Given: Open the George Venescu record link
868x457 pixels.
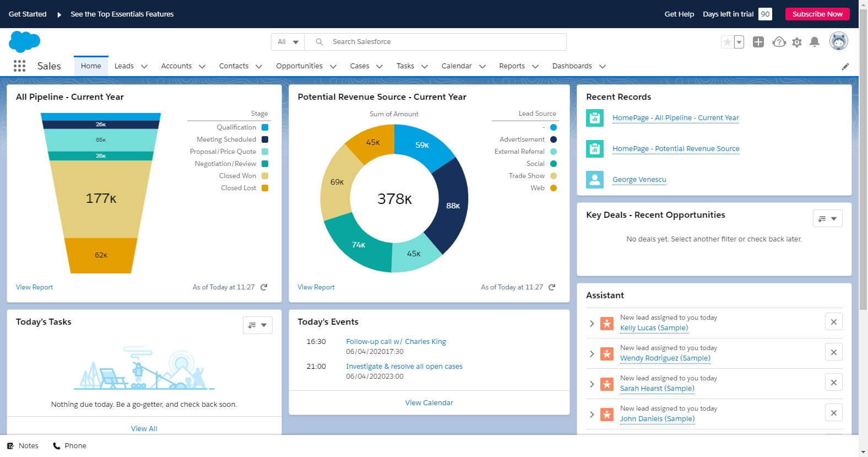Looking at the screenshot, I should [x=639, y=180].
